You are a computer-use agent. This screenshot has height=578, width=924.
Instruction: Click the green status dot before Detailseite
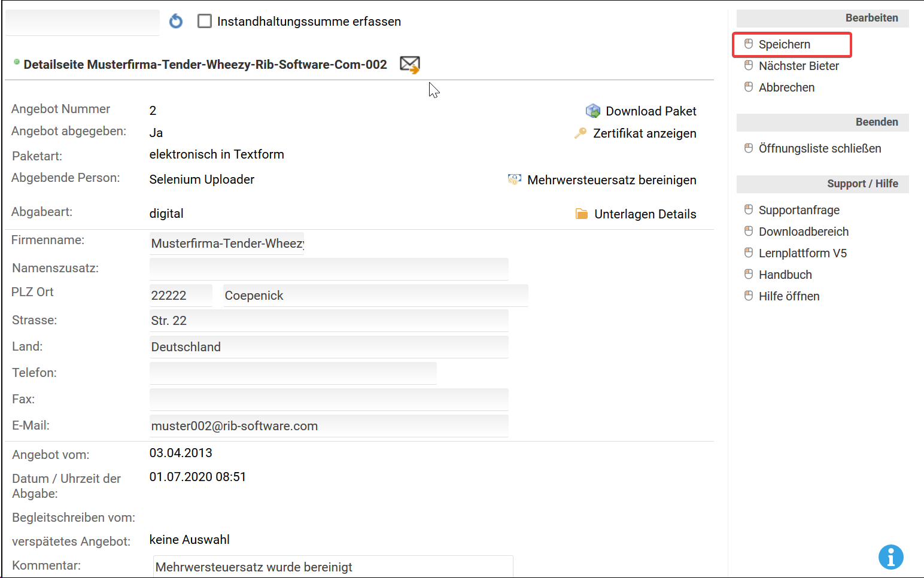pos(17,62)
